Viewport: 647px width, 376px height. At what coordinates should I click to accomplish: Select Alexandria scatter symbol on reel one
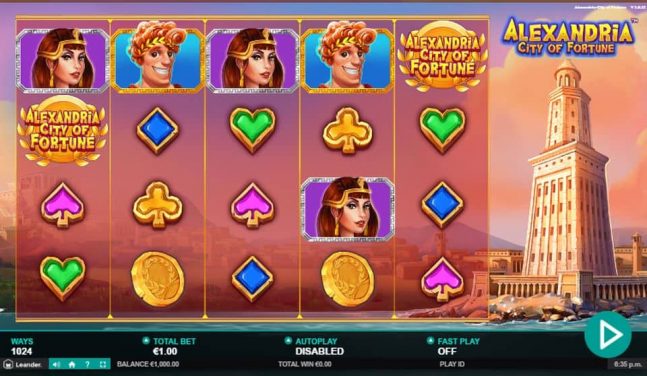pyautogui.click(x=62, y=130)
